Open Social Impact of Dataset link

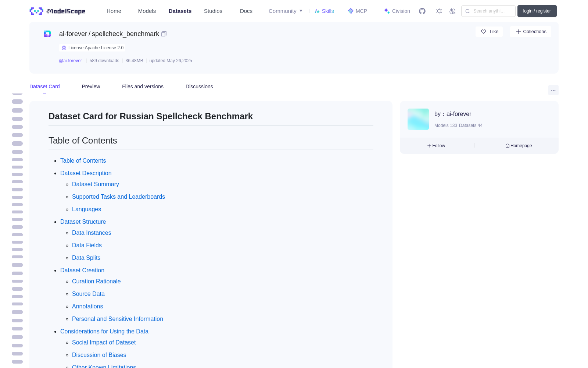click(104, 342)
